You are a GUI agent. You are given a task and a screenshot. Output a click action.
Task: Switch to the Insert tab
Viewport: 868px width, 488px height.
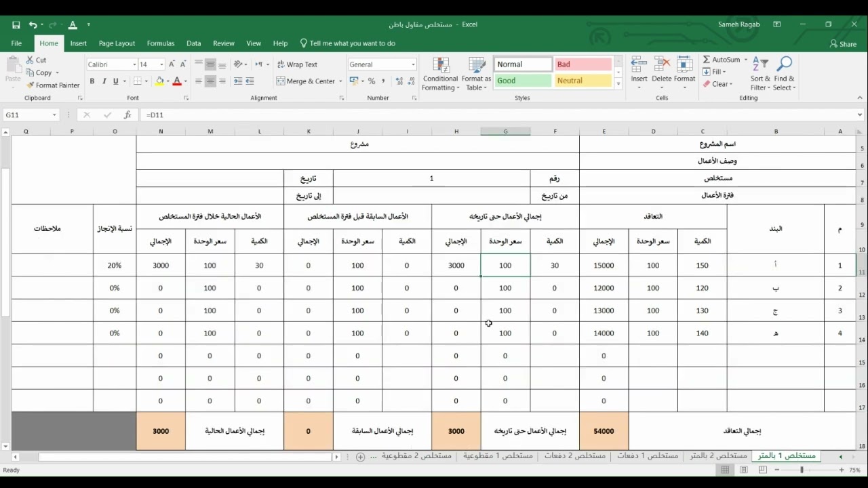[79, 43]
